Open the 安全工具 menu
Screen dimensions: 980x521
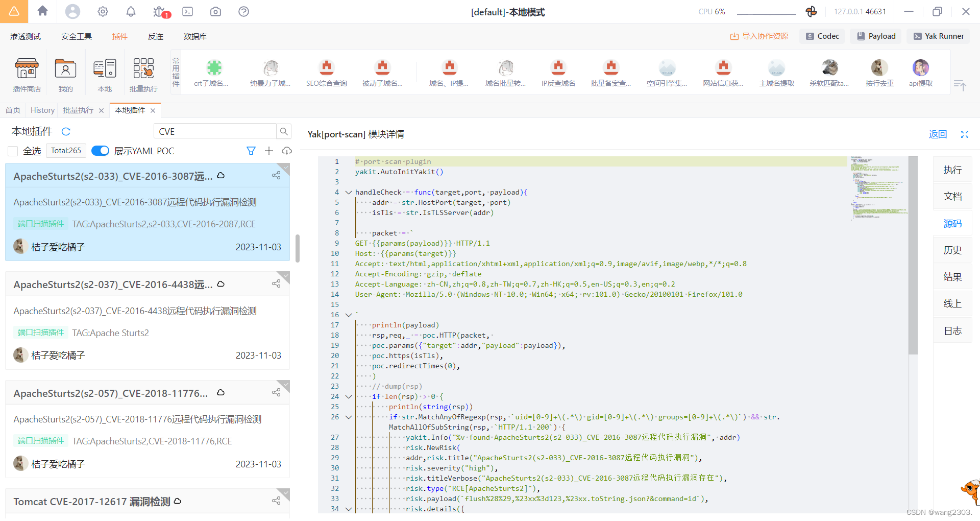pyautogui.click(x=77, y=36)
